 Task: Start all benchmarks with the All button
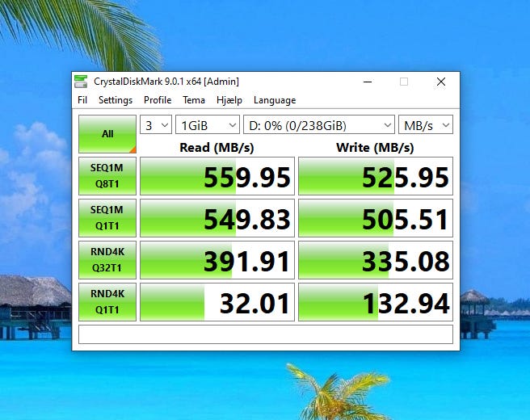107,134
